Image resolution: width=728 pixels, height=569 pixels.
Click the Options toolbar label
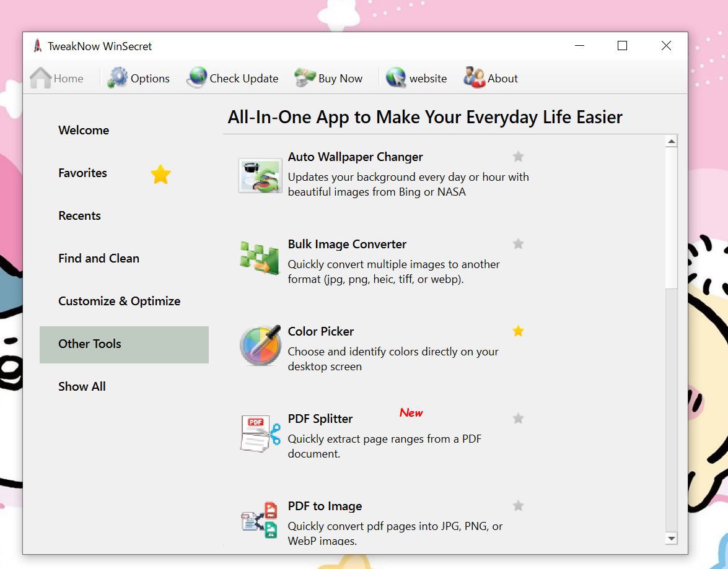click(x=150, y=79)
